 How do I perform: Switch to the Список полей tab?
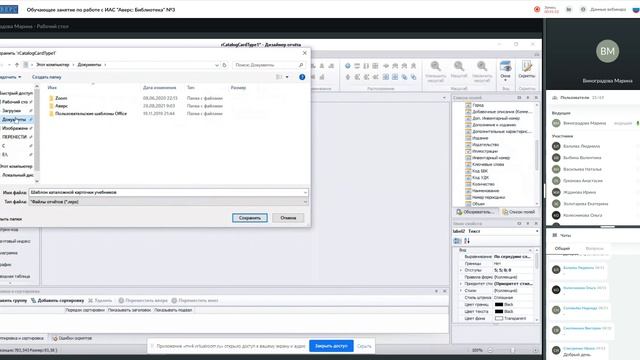(518, 212)
